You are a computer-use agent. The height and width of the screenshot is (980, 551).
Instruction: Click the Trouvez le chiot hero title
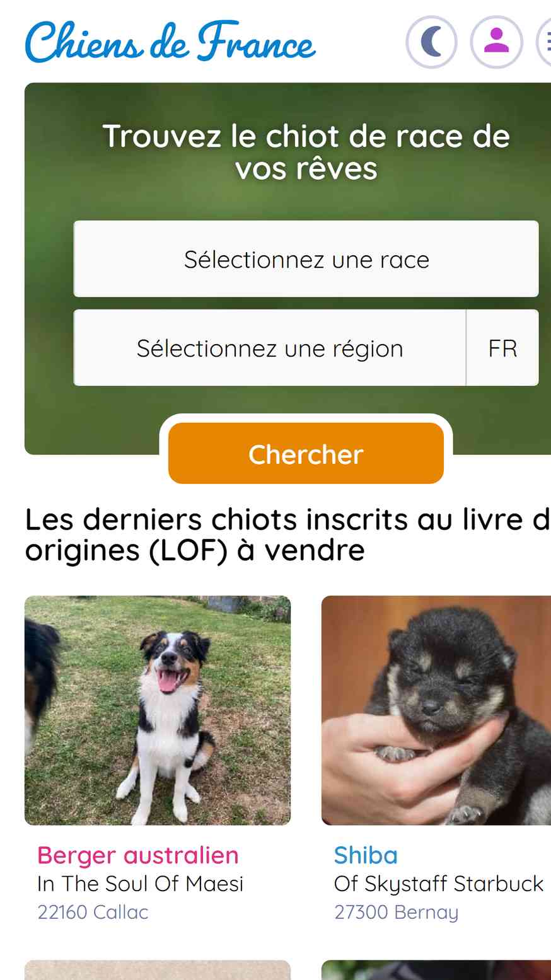pos(306,152)
